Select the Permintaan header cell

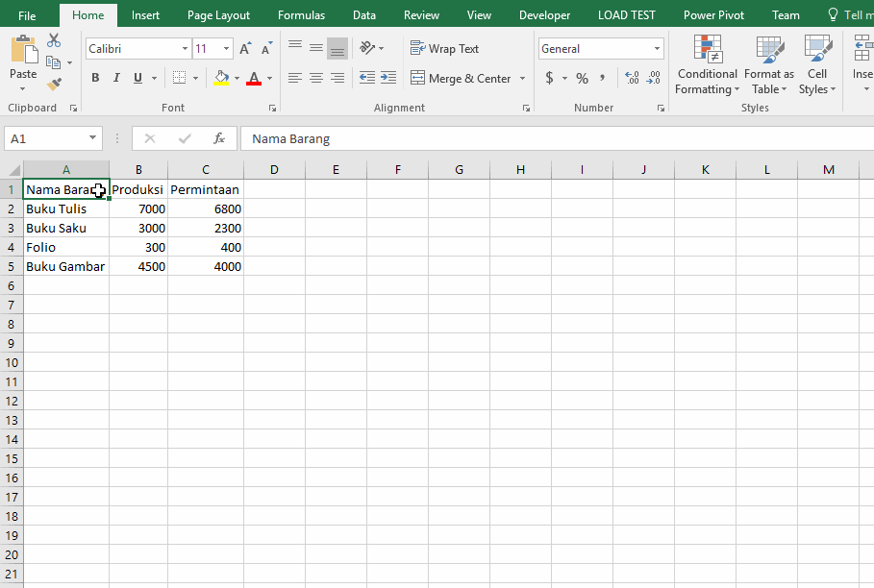206,189
